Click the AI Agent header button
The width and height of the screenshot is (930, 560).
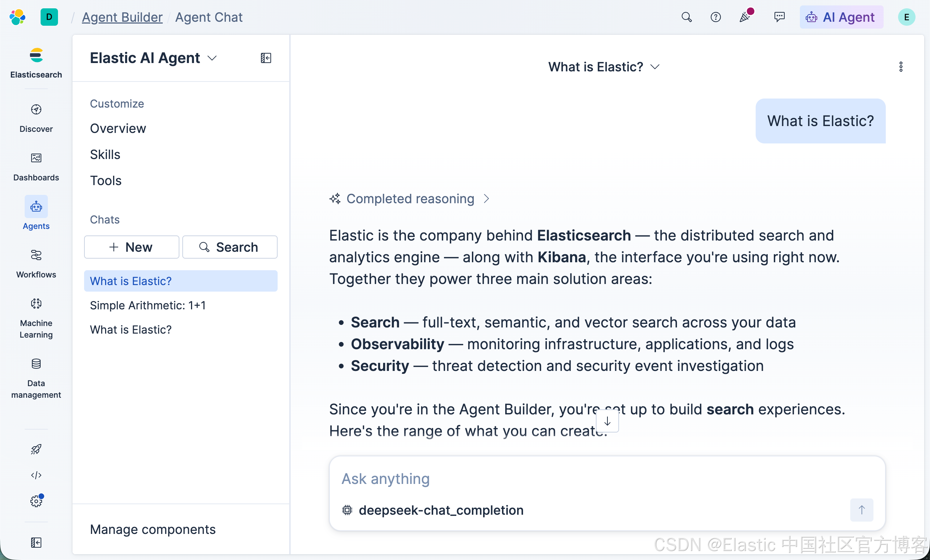(x=841, y=17)
